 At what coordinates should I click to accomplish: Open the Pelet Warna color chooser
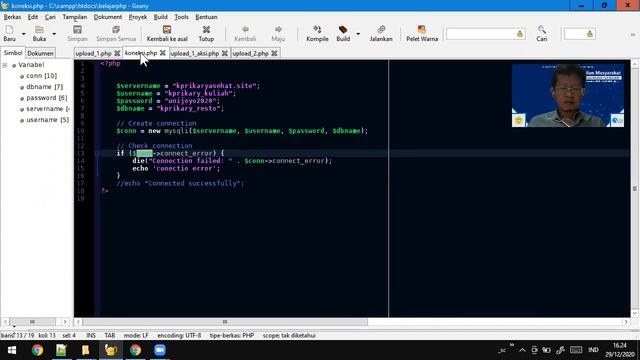click(x=422, y=33)
